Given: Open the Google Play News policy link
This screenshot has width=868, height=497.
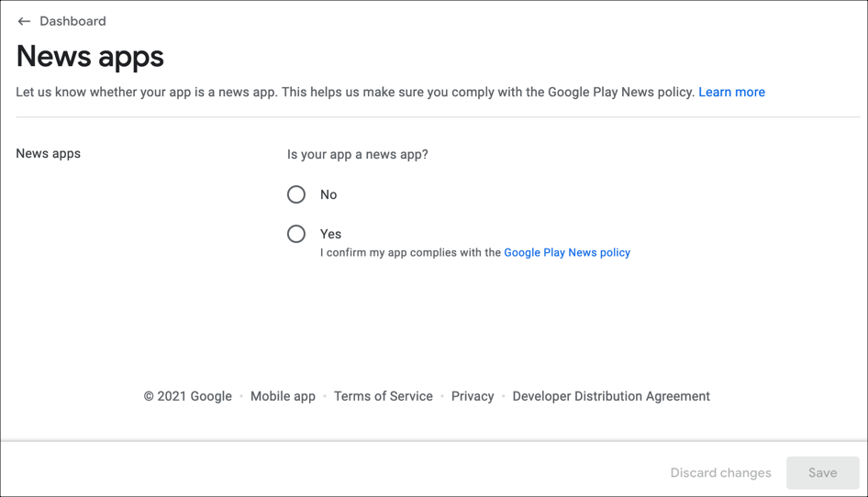Looking at the screenshot, I should pyautogui.click(x=566, y=252).
